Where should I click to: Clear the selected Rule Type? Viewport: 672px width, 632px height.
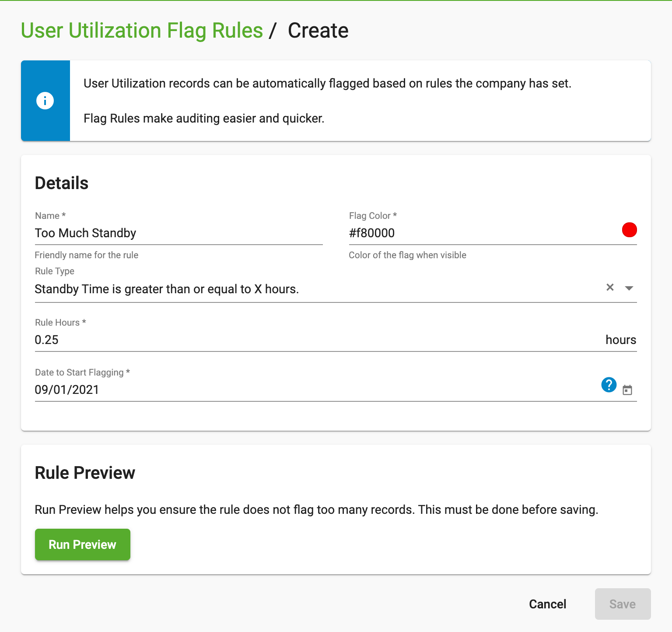click(609, 288)
